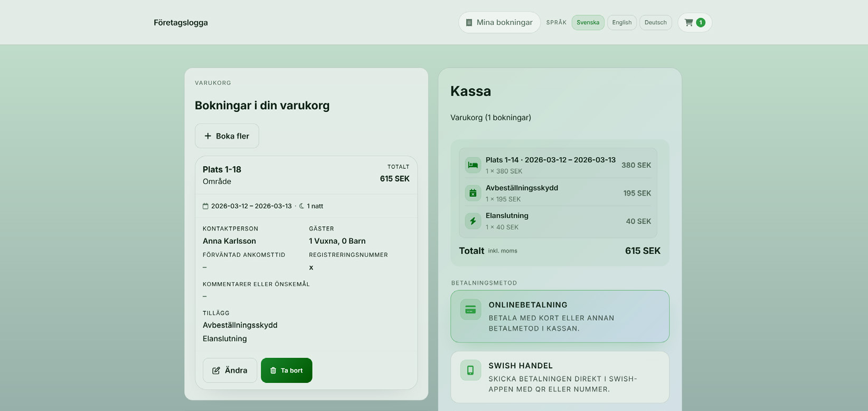868x411 pixels.
Task: Switch language to Svenska
Action: pyautogui.click(x=588, y=22)
